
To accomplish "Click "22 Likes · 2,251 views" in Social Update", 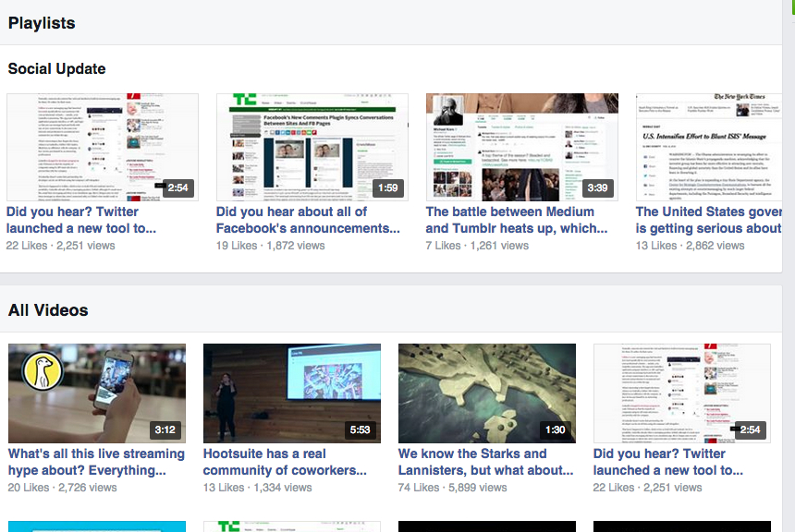I will 60,246.
